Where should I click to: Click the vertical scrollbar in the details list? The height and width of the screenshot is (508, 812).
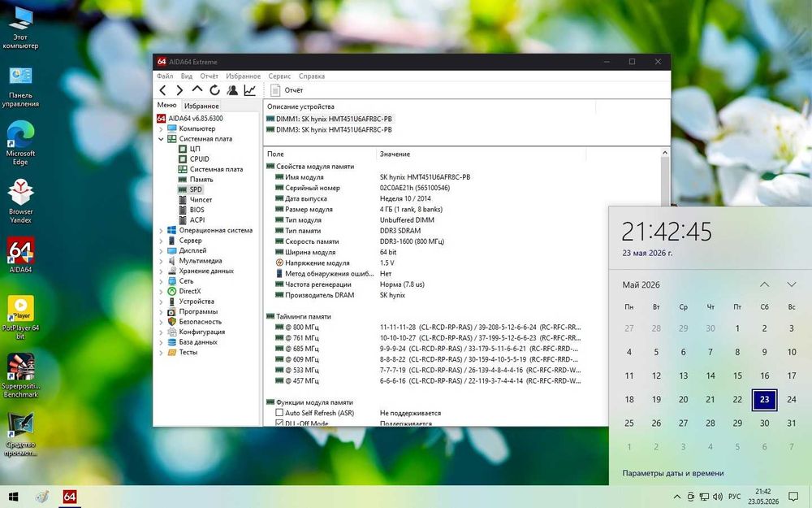(x=665, y=182)
